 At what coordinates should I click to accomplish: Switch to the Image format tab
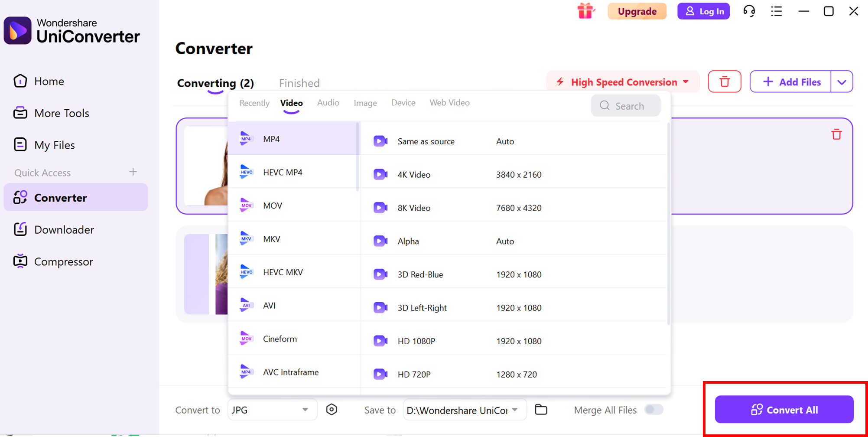coord(365,103)
